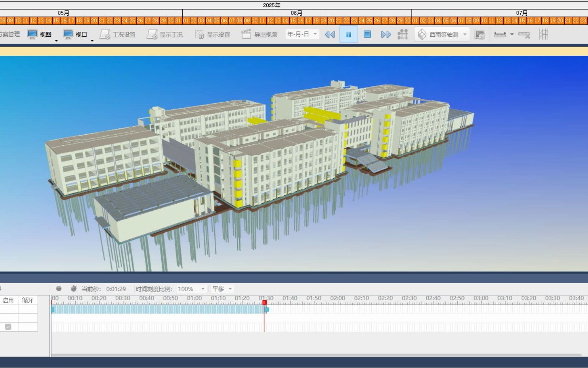The height and width of the screenshot is (368, 588).
Task: Click the clear-measurement ruler icon
Action: pyautogui.click(x=524, y=35)
